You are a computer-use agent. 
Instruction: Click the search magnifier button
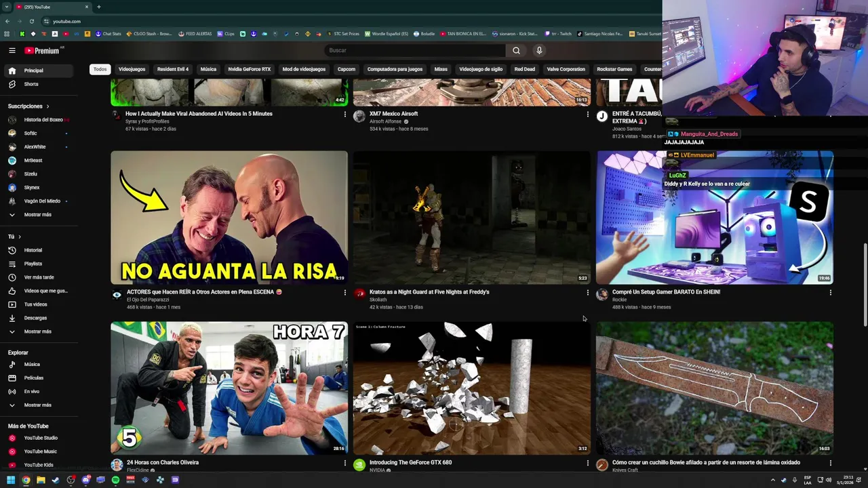click(x=516, y=50)
